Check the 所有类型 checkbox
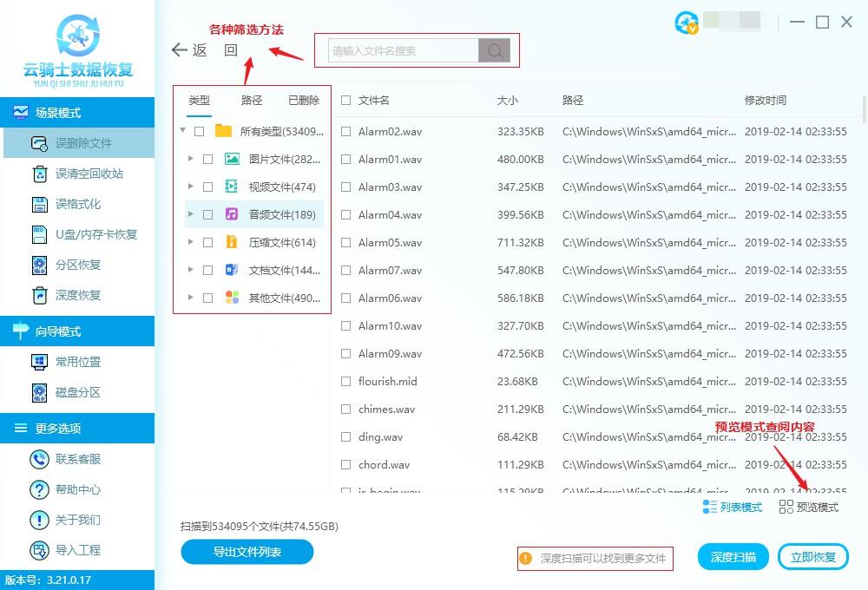The width and height of the screenshot is (868, 590). pos(200,132)
